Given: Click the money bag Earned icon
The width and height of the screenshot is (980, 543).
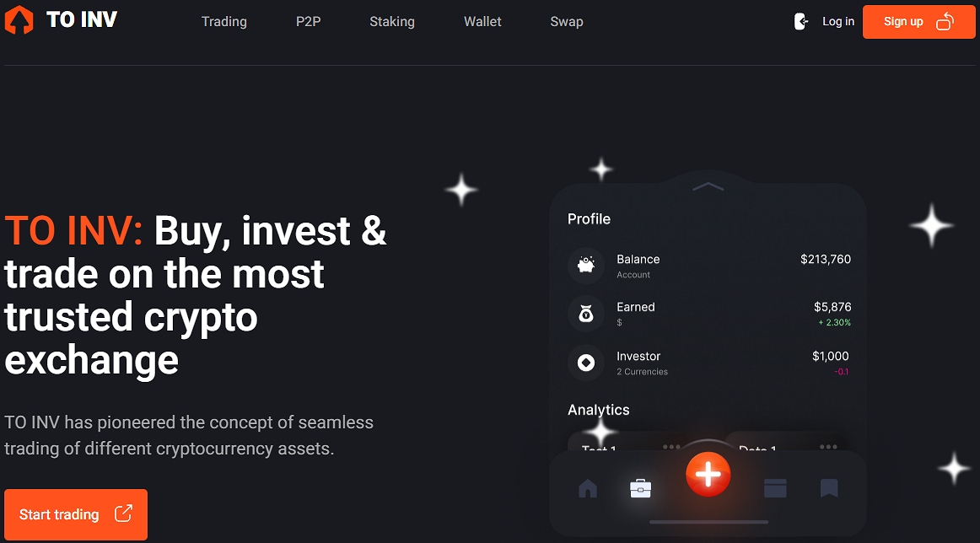Looking at the screenshot, I should 586,314.
